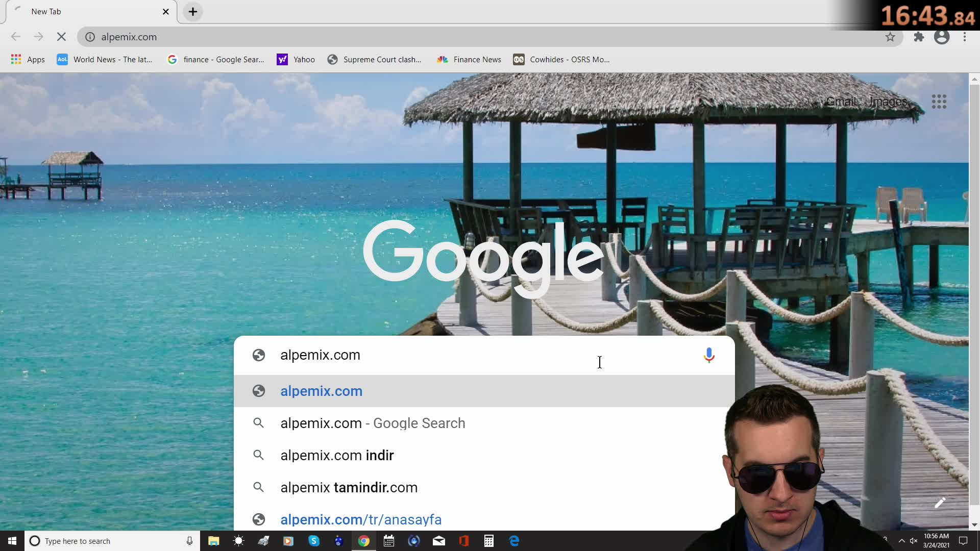Open Windows Start menu
Image resolution: width=980 pixels, height=551 pixels.
(x=12, y=541)
